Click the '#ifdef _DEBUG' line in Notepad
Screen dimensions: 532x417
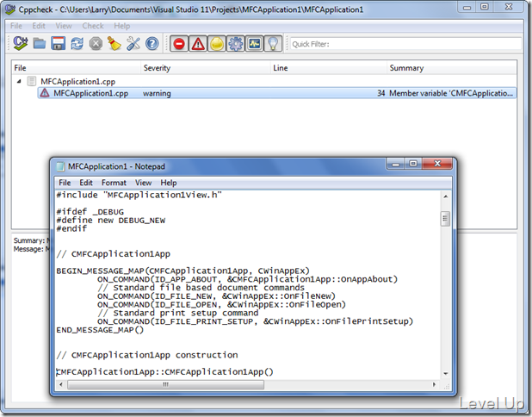(90, 212)
